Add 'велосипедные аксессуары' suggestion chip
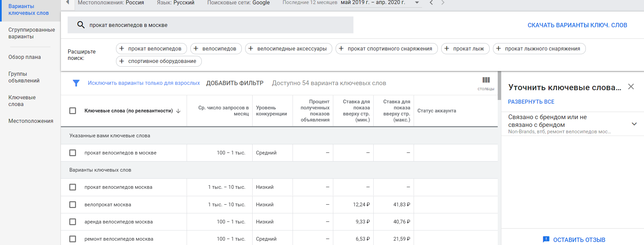The image size is (644, 245). (x=289, y=48)
